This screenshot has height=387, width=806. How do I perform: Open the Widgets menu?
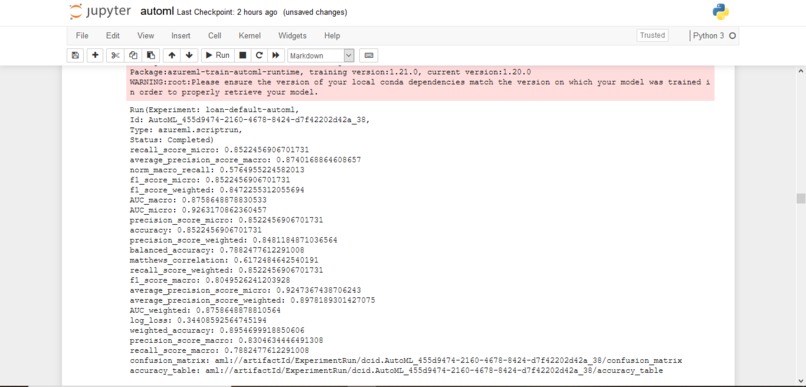tap(292, 35)
